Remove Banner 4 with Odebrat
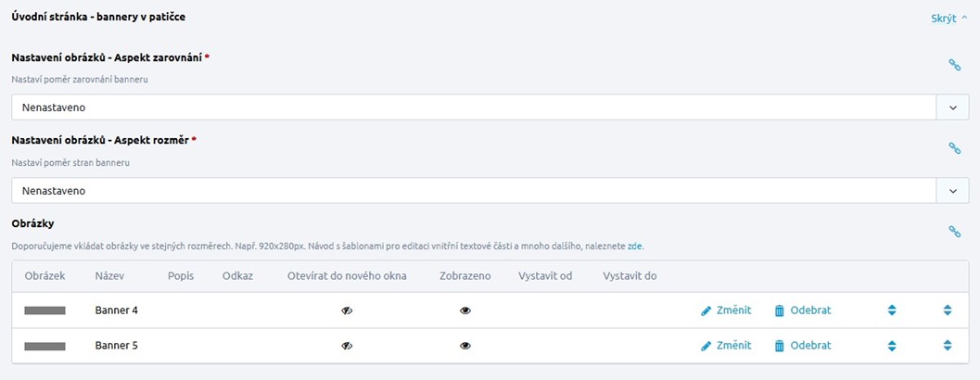Image resolution: width=980 pixels, height=380 pixels. coord(803,310)
